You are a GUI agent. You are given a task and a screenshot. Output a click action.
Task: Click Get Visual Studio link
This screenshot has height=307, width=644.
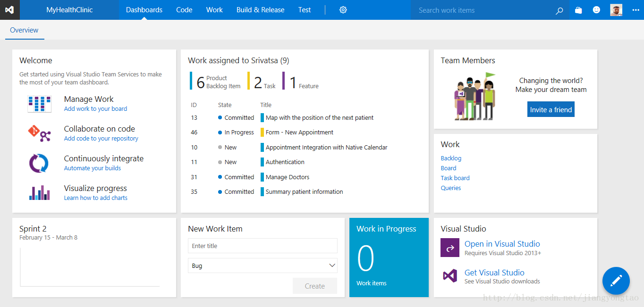(x=494, y=273)
